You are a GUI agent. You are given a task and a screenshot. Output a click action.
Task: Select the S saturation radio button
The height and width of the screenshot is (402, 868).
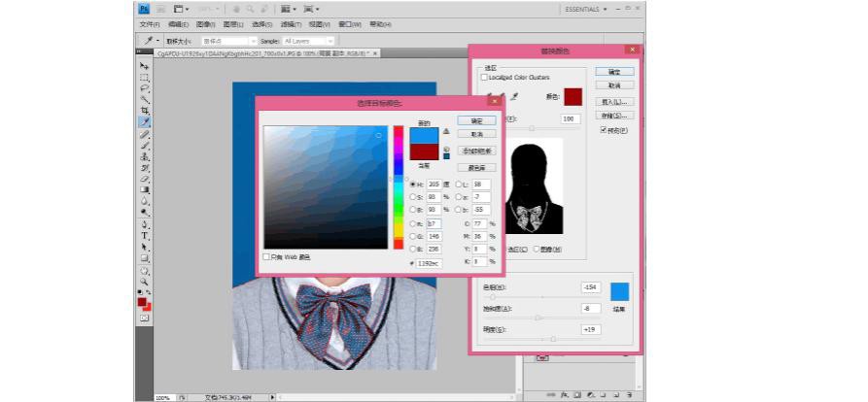coord(412,197)
